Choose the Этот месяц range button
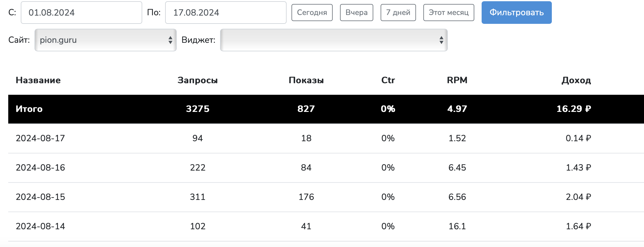Viewport: 644px width, 247px height. tap(448, 13)
